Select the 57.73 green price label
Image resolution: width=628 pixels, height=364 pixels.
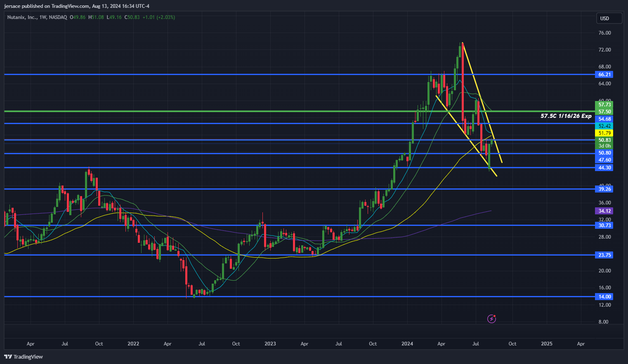point(604,105)
